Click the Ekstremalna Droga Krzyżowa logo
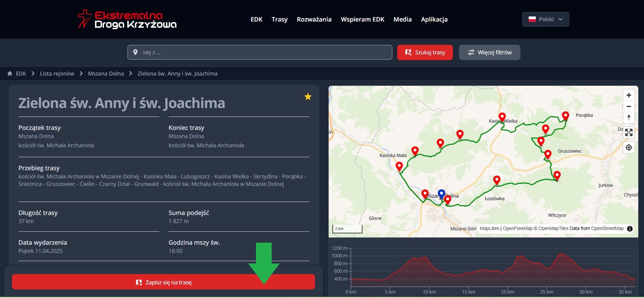 point(127,19)
